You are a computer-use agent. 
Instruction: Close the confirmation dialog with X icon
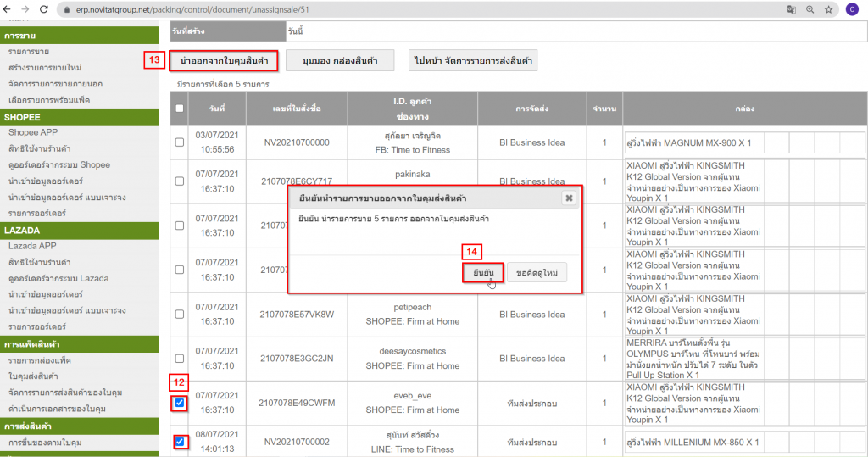pos(569,198)
